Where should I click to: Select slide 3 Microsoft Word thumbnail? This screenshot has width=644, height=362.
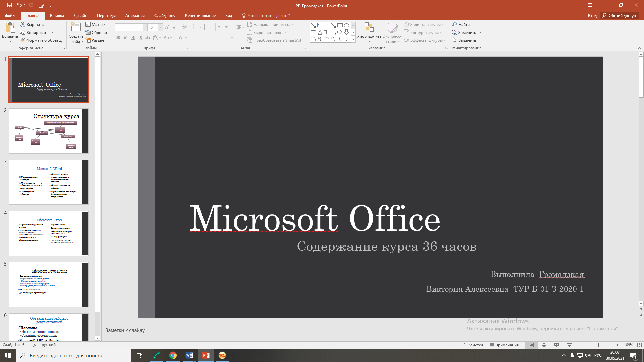48,182
